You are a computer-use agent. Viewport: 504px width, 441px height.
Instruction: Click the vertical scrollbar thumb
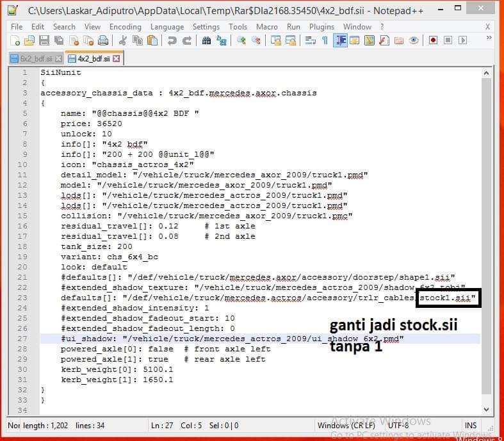486,236
